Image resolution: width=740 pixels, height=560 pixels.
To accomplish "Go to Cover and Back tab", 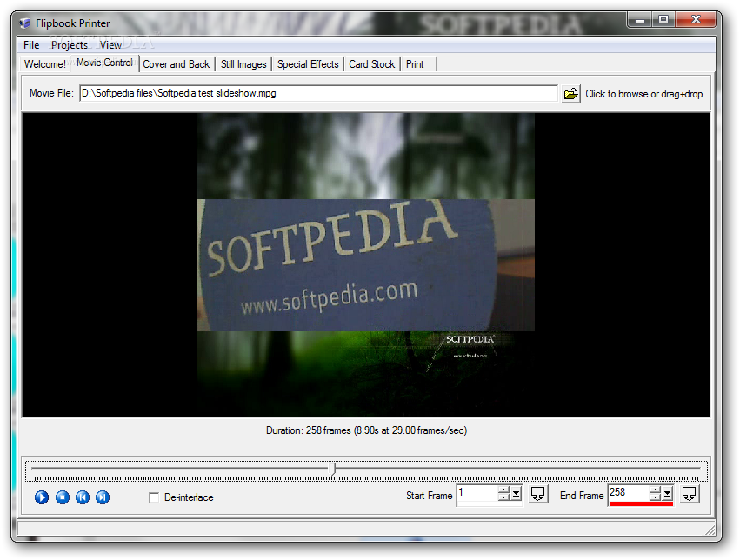I will [176, 64].
